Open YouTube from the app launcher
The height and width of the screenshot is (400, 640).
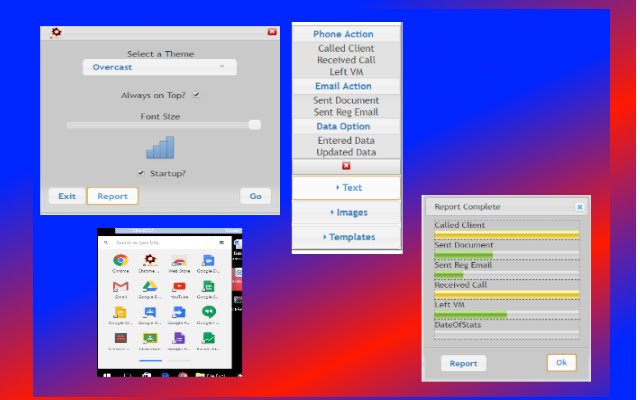179,287
